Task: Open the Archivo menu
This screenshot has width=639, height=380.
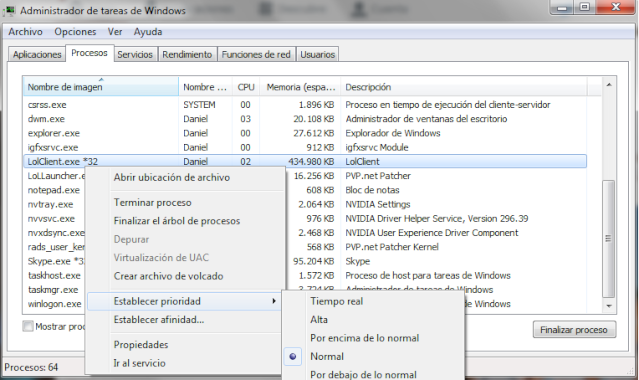Action: coord(25,32)
